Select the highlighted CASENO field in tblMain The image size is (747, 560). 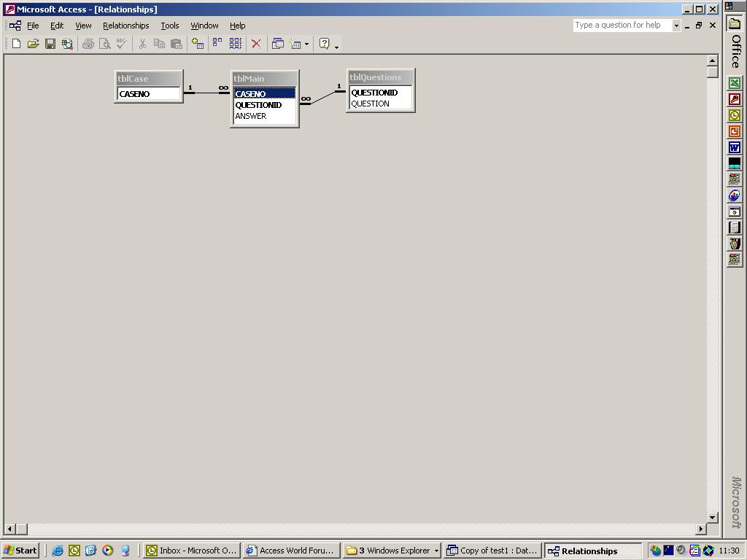coord(264,94)
